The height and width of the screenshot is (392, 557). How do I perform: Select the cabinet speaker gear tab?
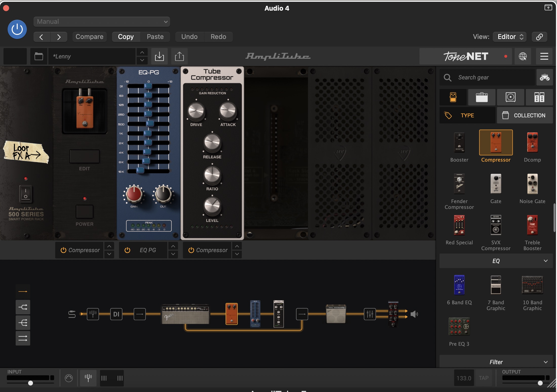511,97
